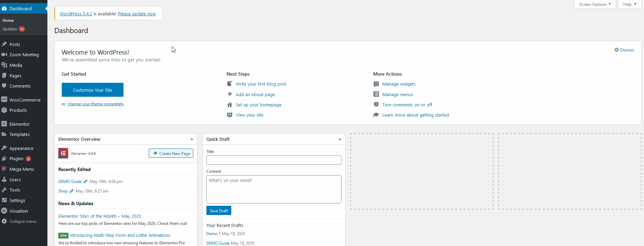Screen dimensions: 644x246
Task: Collapse the Elementor Overview widget
Action: point(192,139)
